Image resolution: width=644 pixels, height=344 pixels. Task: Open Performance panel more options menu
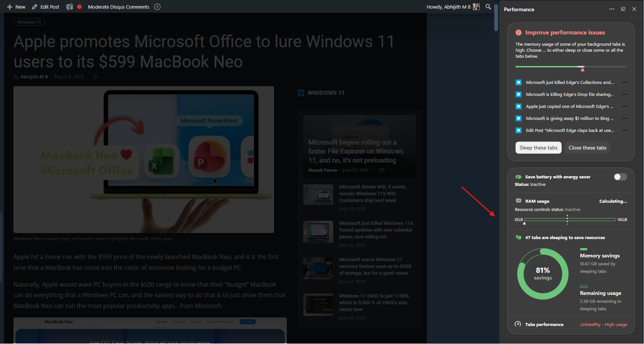[x=612, y=9]
